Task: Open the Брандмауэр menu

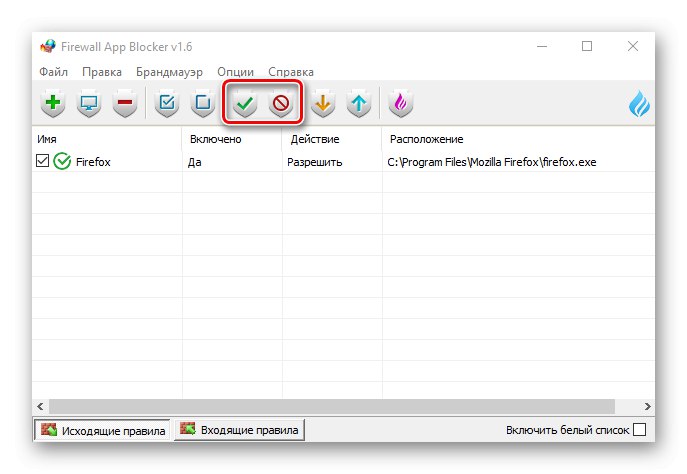Action: (169, 71)
